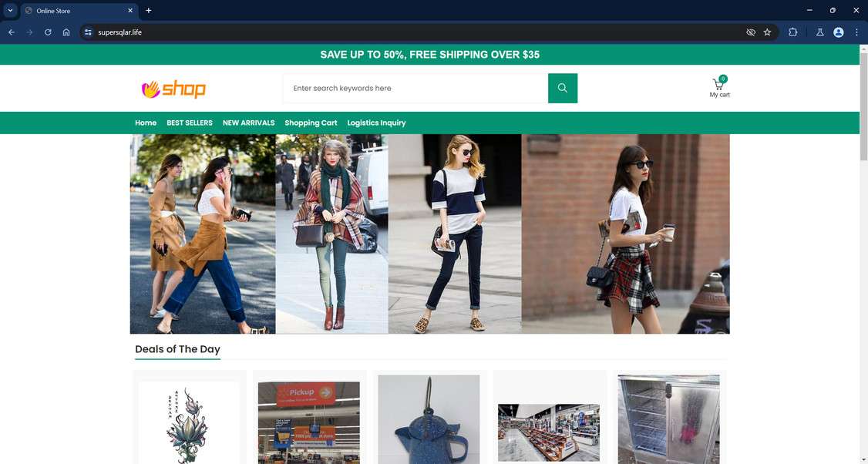Image resolution: width=868 pixels, height=464 pixels.
Task: Open the Chrome three-dot menu
Action: tap(856, 32)
